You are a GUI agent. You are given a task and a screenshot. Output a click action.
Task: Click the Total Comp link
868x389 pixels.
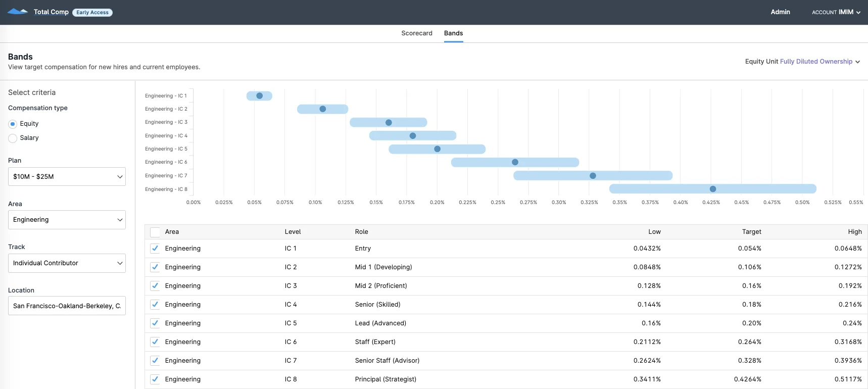(x=51, y=12)
